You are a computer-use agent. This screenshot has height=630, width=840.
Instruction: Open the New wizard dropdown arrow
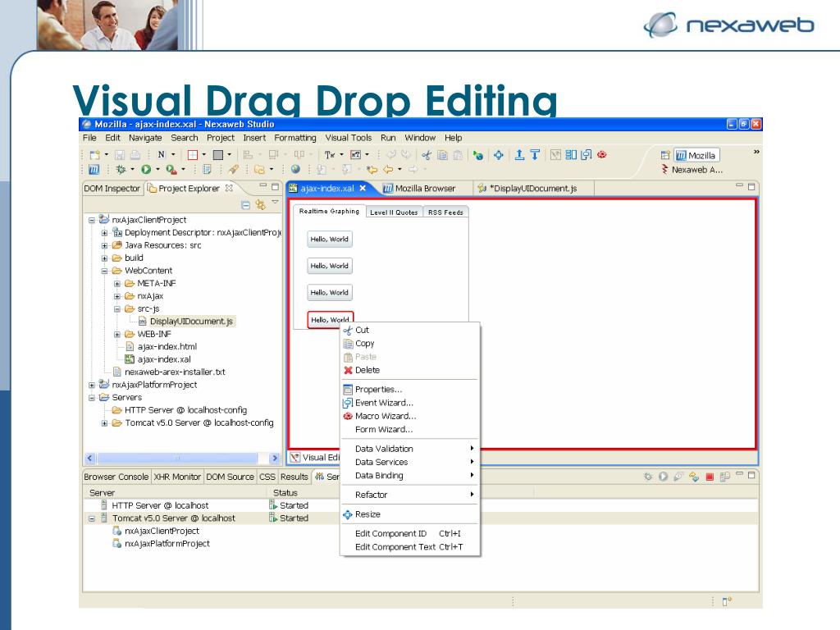coord(106,155)
